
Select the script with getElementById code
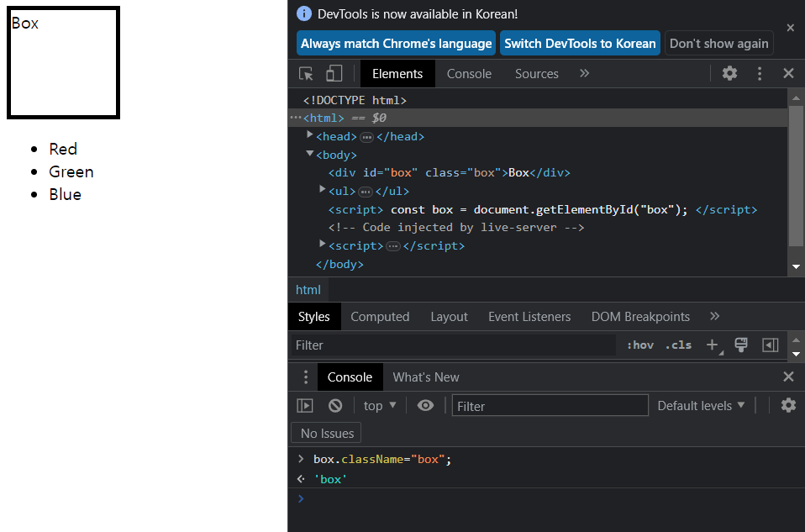pyautogui.click(x=543, y=209)
